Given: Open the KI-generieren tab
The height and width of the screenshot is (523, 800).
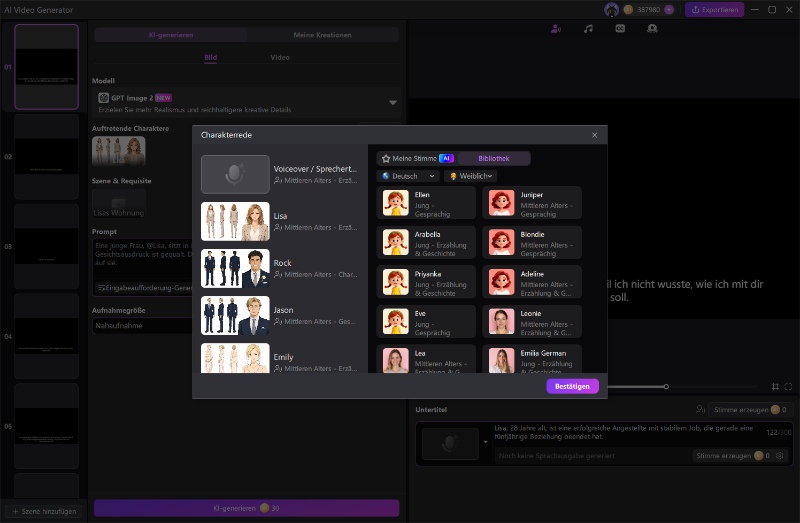Looking at the screenshot, I should pos(171,35).
